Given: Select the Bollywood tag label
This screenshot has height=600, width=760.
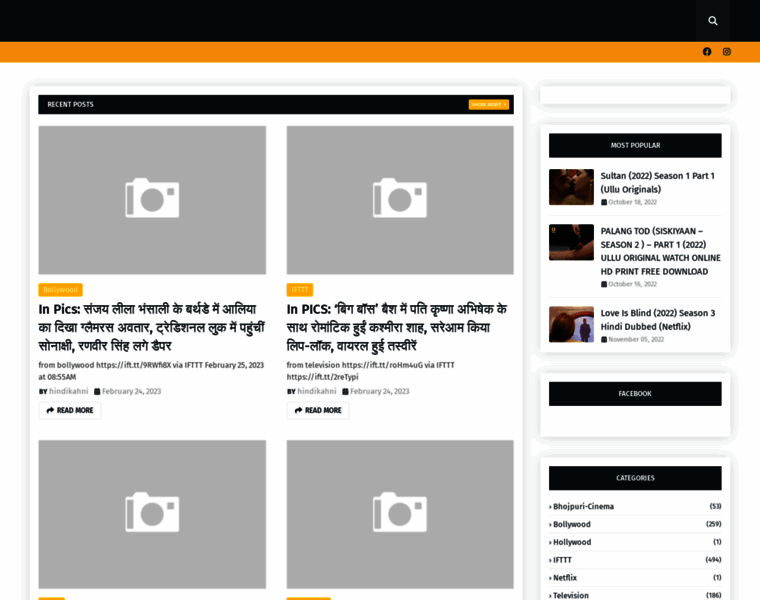Looking at the screenshot, I should tap(61, 290).
